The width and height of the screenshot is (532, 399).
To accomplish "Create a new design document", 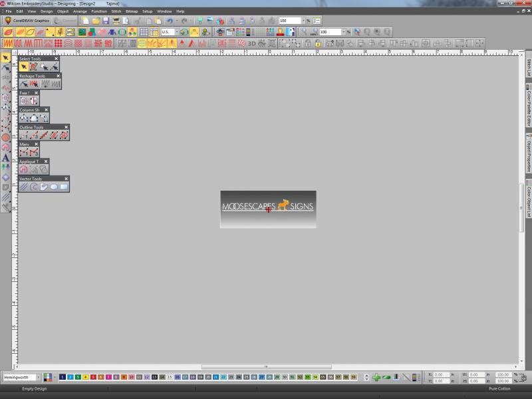I will click(x=86, y=21).
